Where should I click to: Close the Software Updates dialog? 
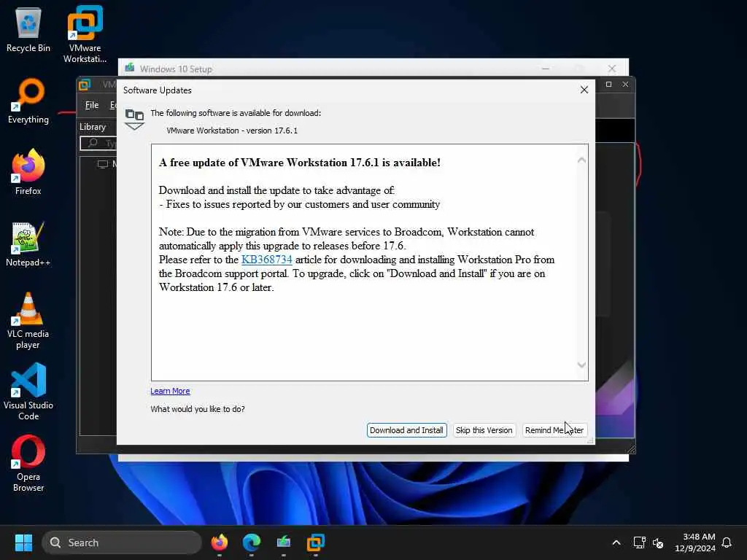(584, 90)
